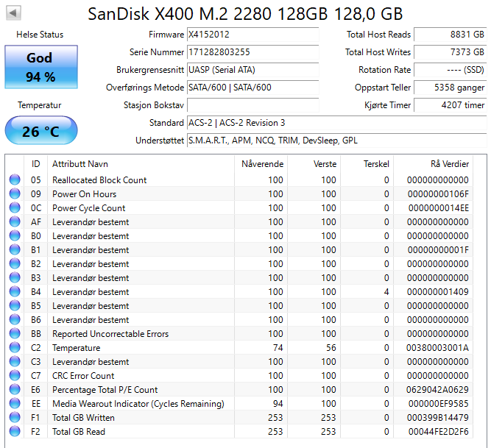Select status icon of Power On Hours row
This screenshot has width=491, height=448.
click(x=15, y=194)
